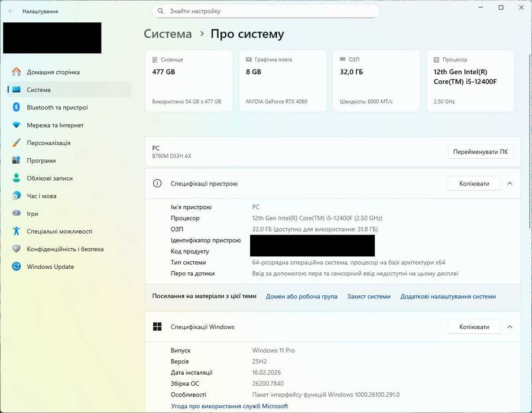532x413 pixels.
Task: Click the Система monitor icon in sidebar
Action: (17, 90)
